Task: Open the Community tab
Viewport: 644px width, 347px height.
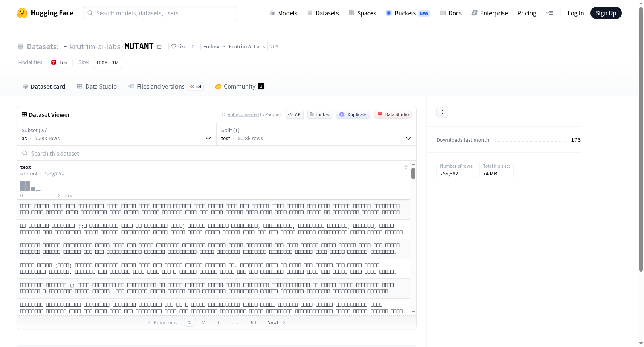Action: click(239, 87)
